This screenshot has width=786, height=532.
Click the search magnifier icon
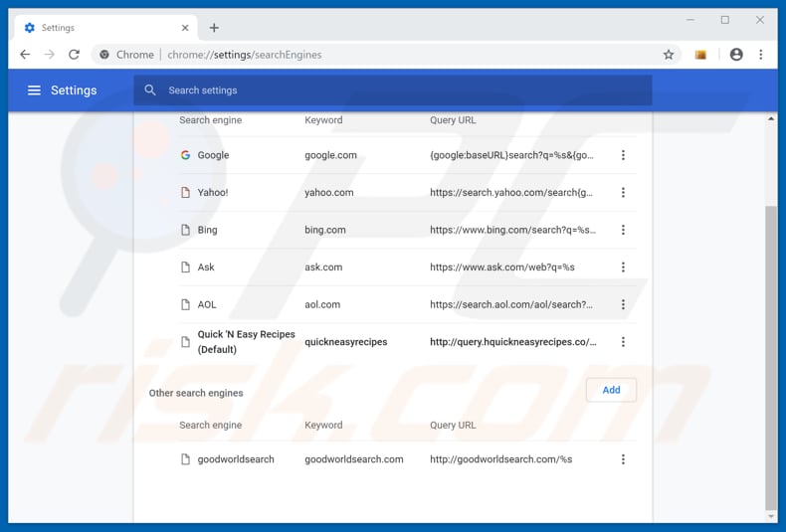(150, 90)
